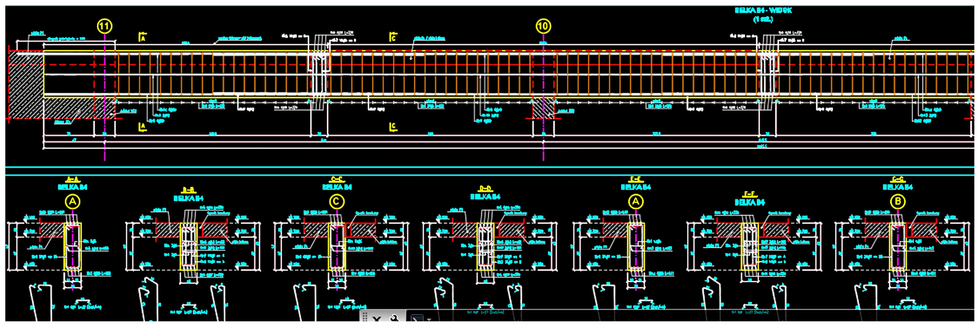This screenshot has height=327, width=980.
Task: Select the F-F section title
Action: click(750, 194)
